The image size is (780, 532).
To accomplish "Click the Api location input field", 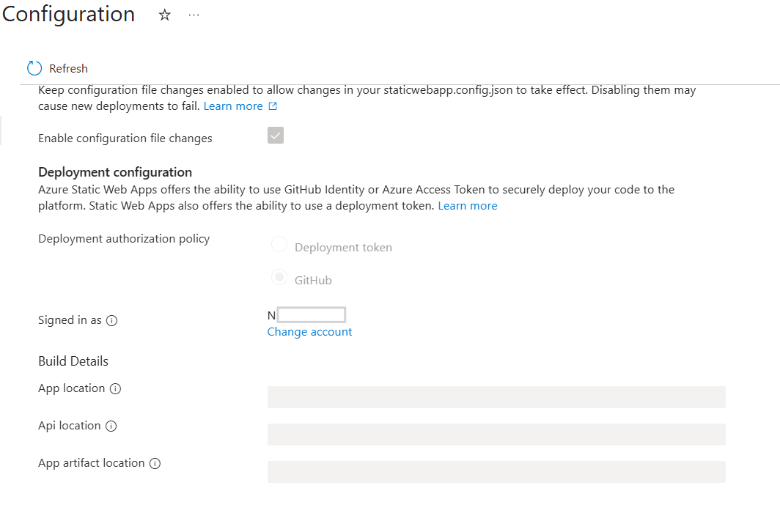I will pos(496,435).
